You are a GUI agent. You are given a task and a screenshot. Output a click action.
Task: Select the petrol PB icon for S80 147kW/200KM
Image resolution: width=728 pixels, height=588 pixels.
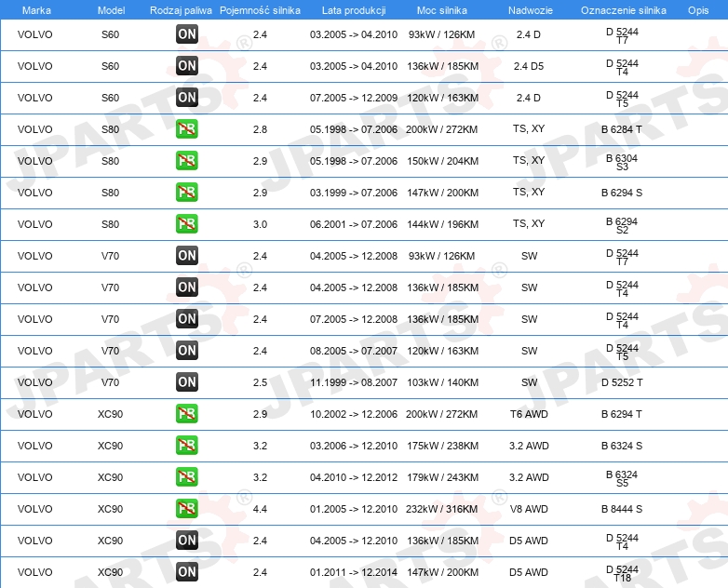[187, 193]
